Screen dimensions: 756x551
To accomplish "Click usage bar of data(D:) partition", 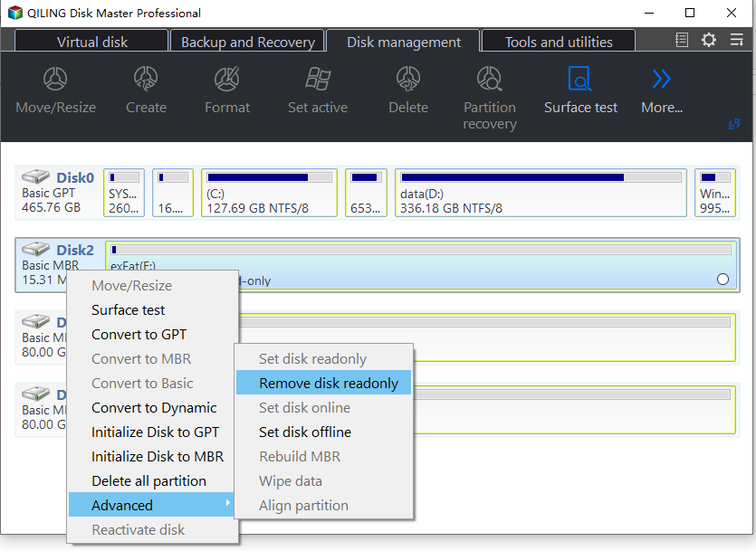I will [x=541, y=177].
